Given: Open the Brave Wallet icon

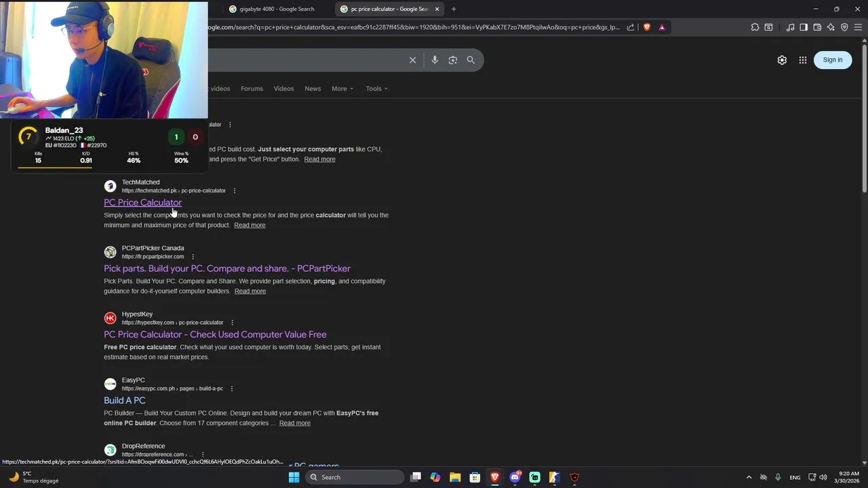Looking at the screenshot, I should [x=817, y=27].
